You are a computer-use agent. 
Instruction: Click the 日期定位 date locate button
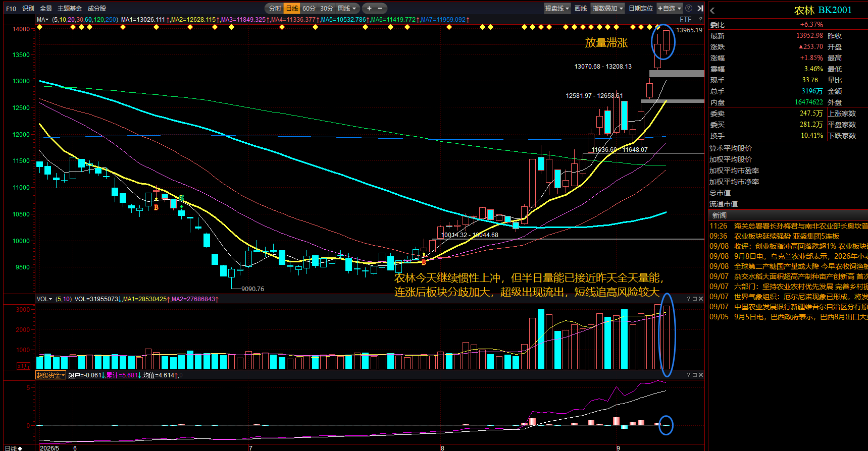point(641,8)
